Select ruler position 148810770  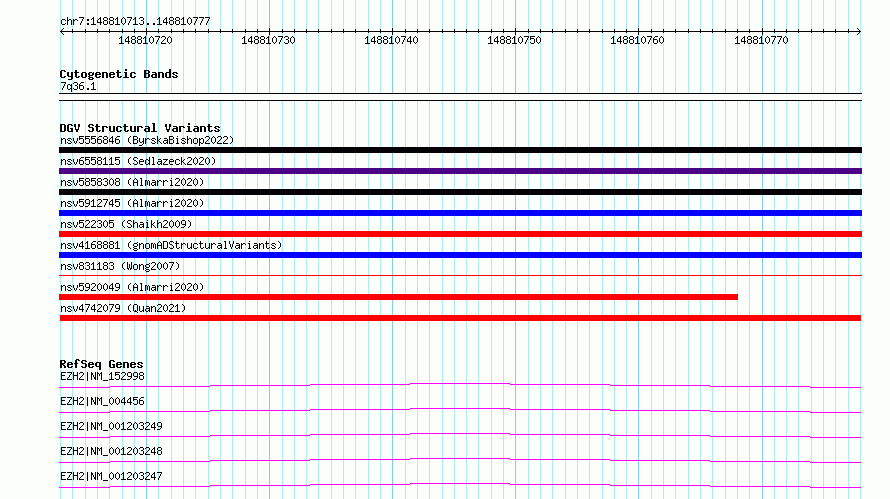761,40
